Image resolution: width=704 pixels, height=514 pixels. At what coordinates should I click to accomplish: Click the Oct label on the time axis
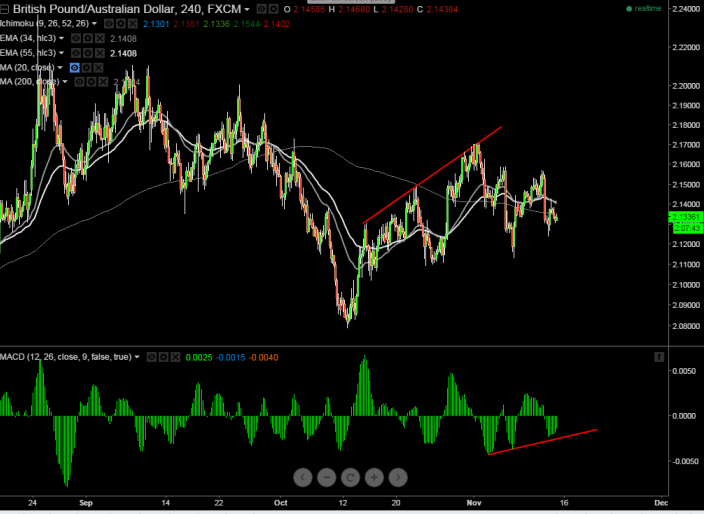[x=281, y=503]
